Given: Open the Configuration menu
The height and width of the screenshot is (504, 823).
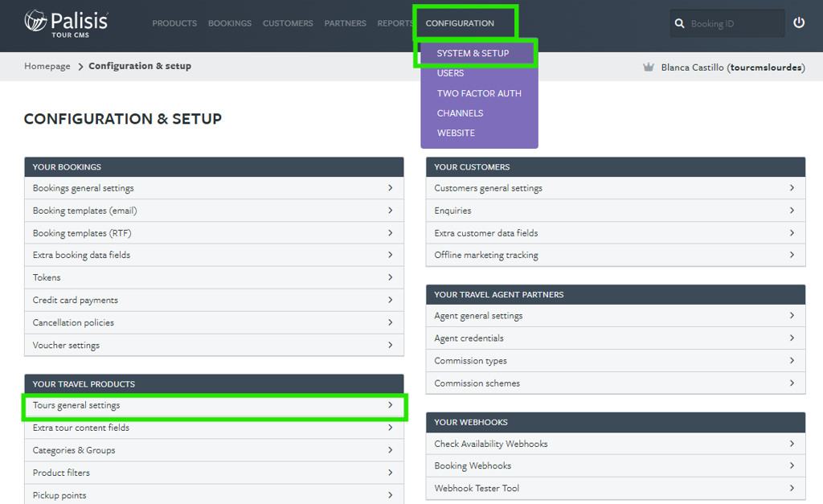Looking at the screenshot, I should 460,23.
